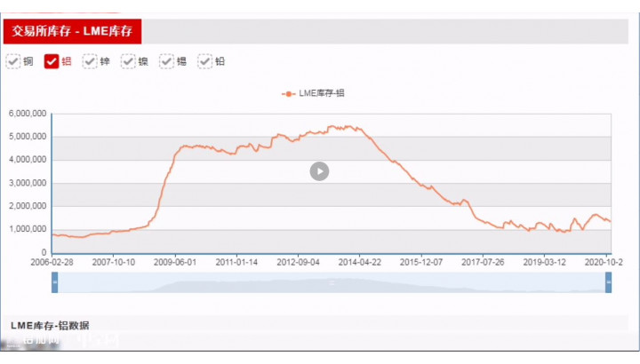Click the 6,000,000 y-axis value
This screenshot has width=640, height=364.
click(x=28, y=114)
